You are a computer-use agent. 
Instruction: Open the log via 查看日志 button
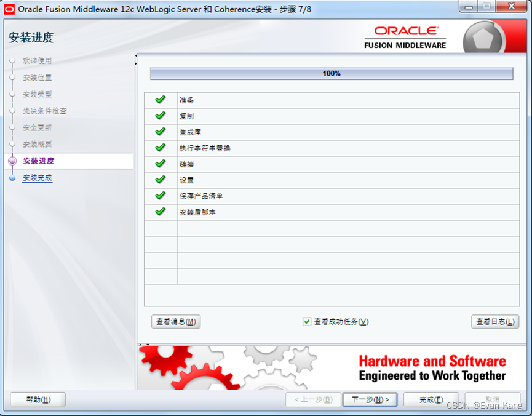click(495, 321)
